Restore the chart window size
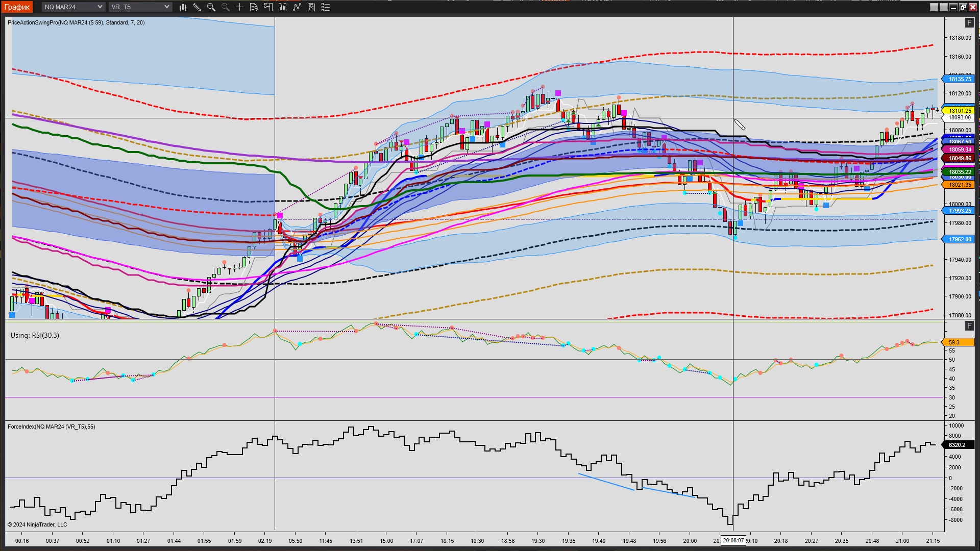This screenshot has height=551, width=980. click(x=963, y=7)
